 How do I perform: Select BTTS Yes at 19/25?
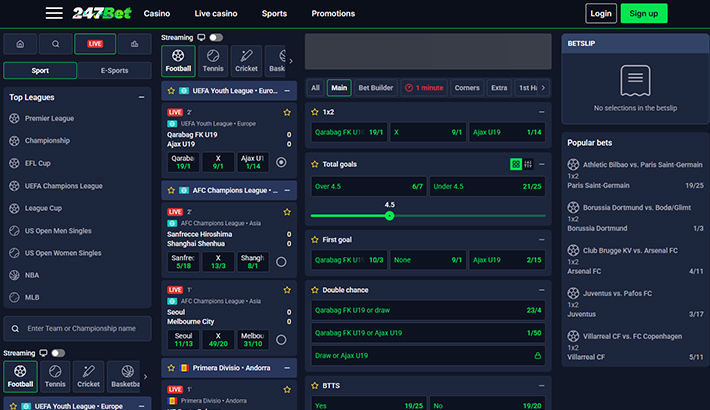pyautogui.click(x=369, y=405)
